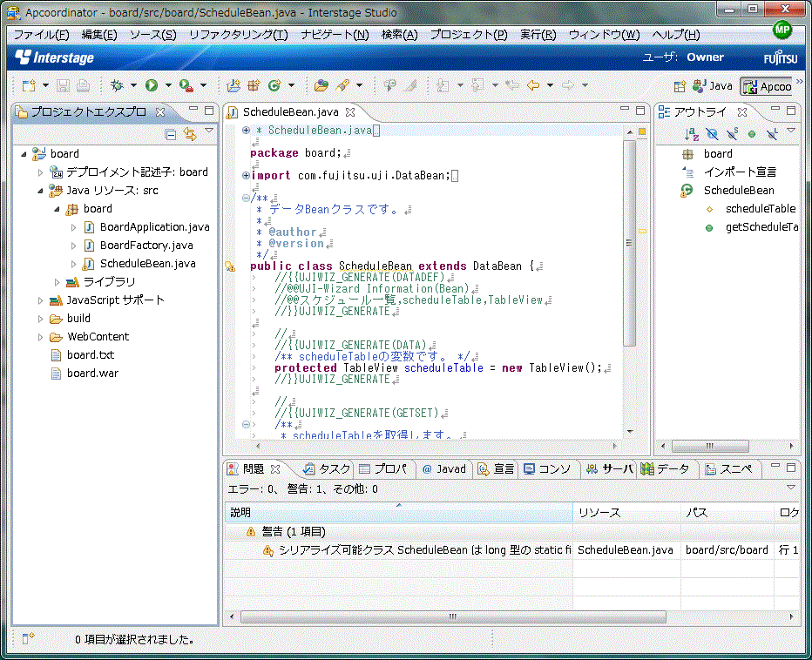The height and width of the screenshot is (660, 812).
Task: Expand the WebContent folder node
Action: 40,337
